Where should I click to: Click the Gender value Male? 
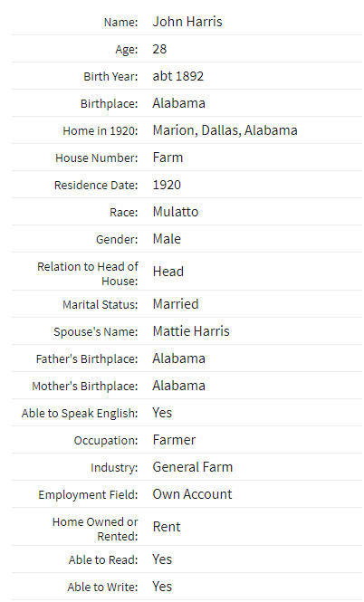point(167,239)
